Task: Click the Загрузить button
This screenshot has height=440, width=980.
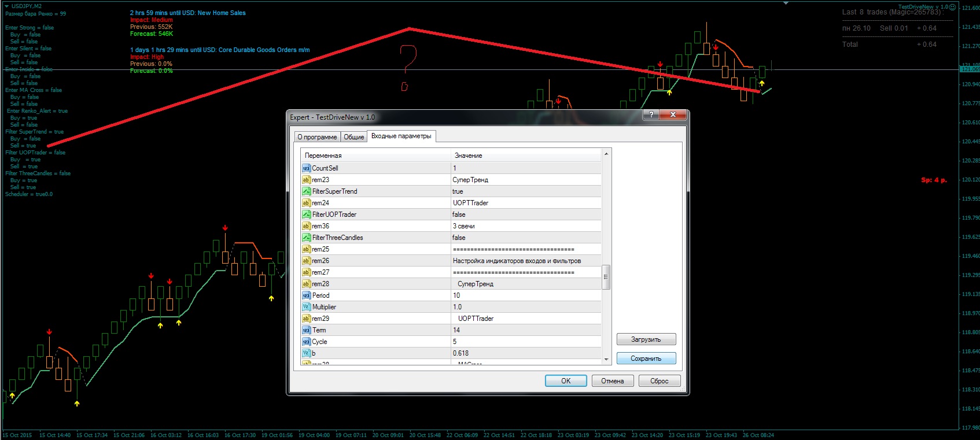Action: (646, 339)
